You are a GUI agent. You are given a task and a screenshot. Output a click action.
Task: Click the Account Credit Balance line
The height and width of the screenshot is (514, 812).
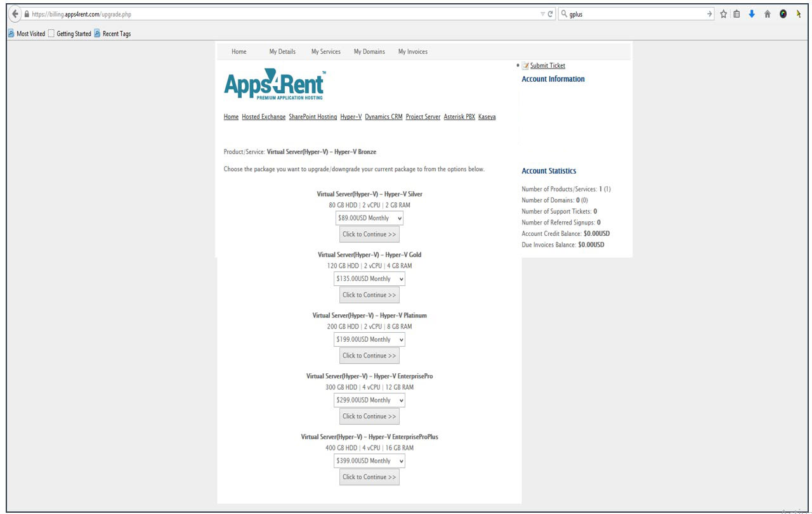565,234
